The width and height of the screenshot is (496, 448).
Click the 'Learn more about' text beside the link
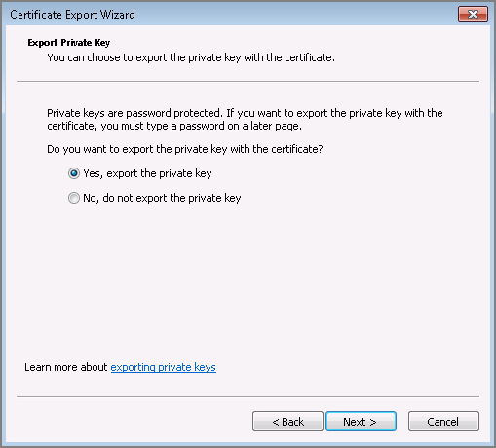(x=65, y=367)
